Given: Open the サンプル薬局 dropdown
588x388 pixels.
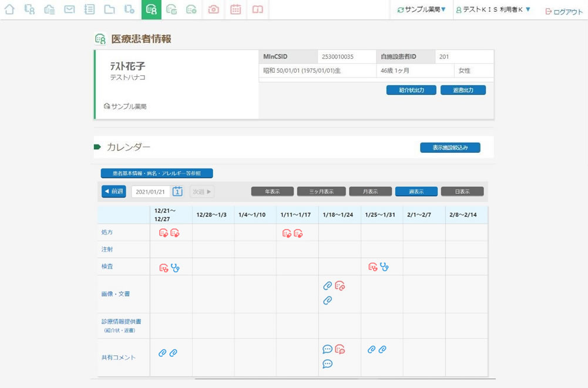Looking at the screenshot, I should (421, 9).
